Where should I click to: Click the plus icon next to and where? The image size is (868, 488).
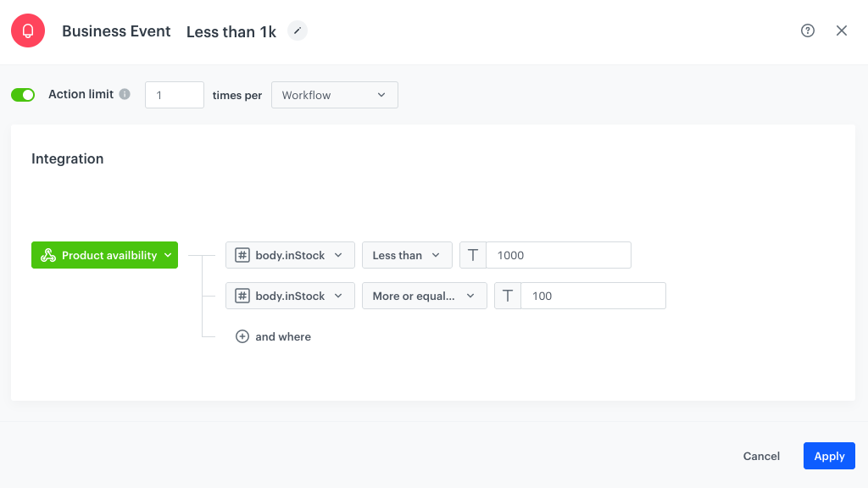tap(242, 336)
